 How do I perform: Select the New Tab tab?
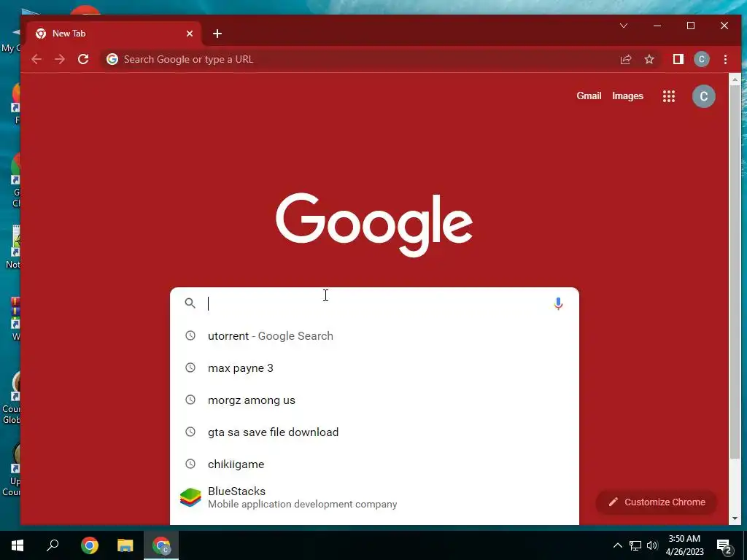coord(112,34)
